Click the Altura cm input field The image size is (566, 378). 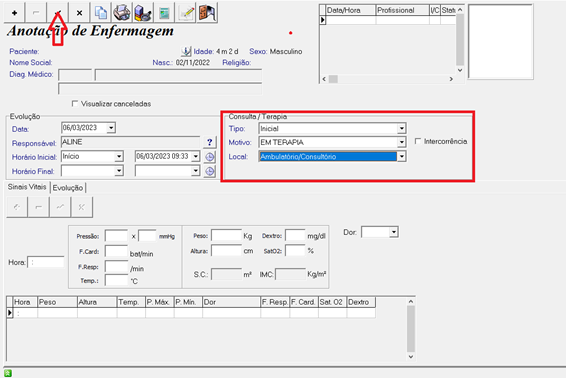(x=226, y=251)
